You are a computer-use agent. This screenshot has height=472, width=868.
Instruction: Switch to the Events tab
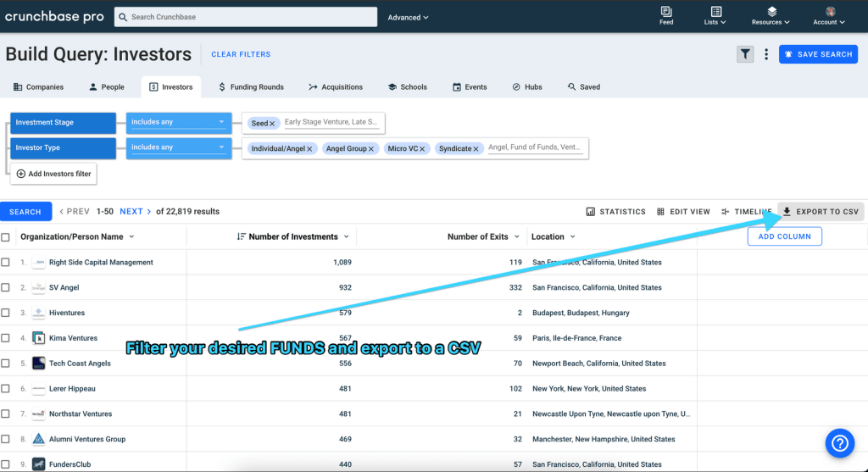click(470, 87)
